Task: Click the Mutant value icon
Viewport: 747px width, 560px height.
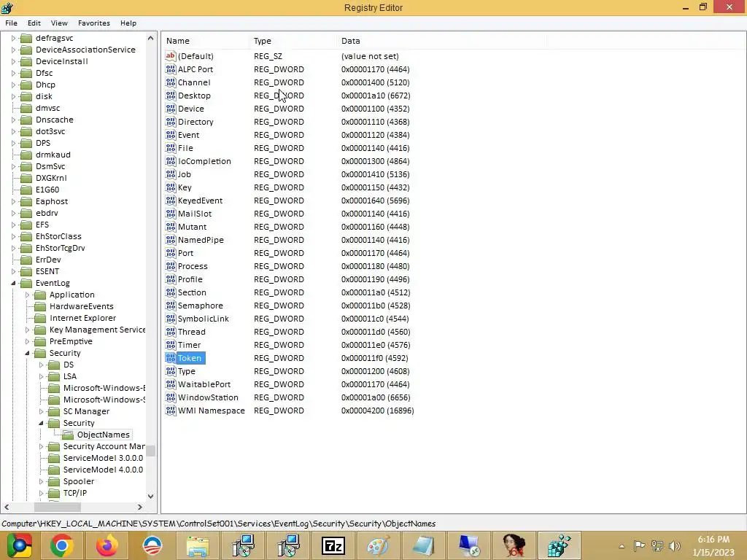Action: tap(171, 227)
